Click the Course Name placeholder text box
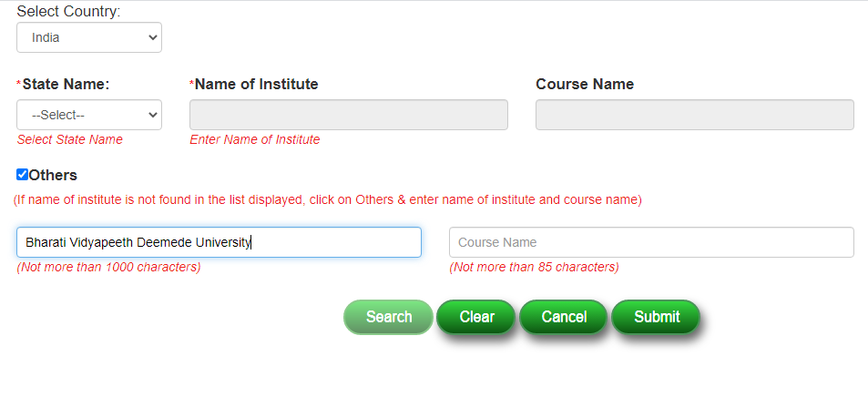Screen dimensions: 868x397 coord(651,242)
